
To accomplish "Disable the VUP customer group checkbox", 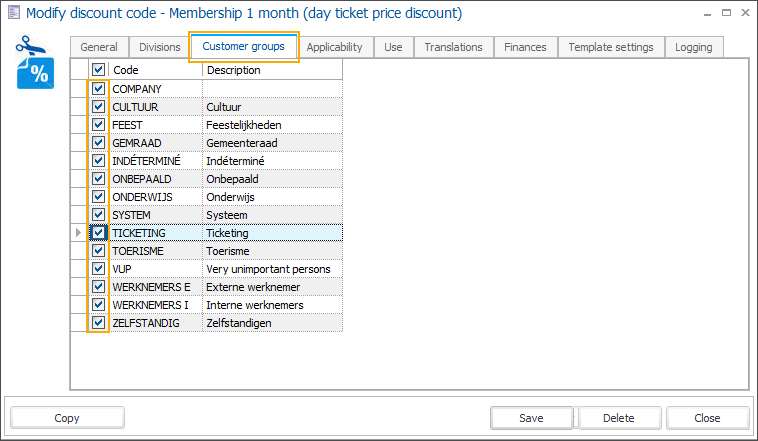I will click(98, 269).
